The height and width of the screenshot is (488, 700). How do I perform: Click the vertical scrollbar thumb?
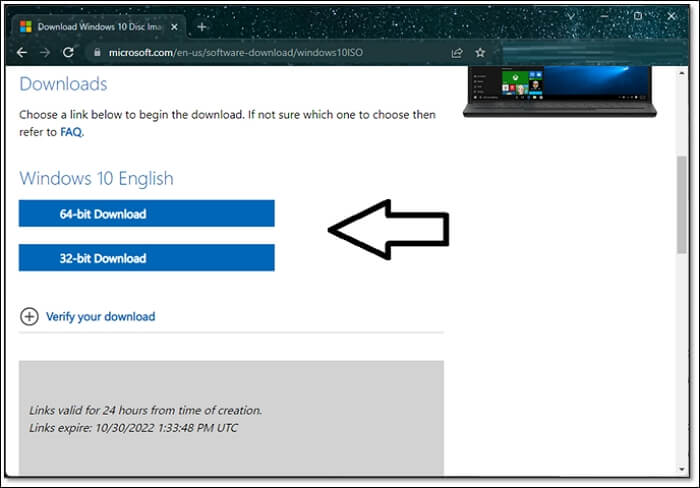pos(681,204)
